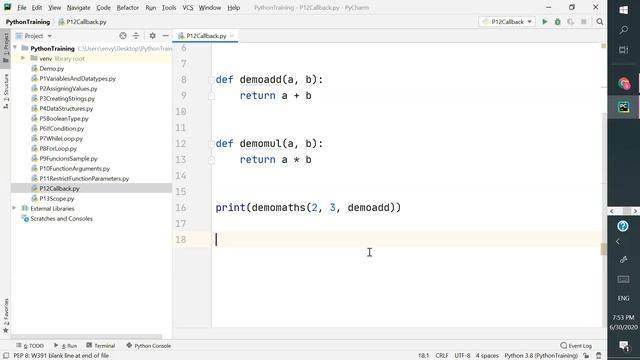This screenshot has width=640, height=360.
Task: Open Structure side tab
Action: pos(5,91)
